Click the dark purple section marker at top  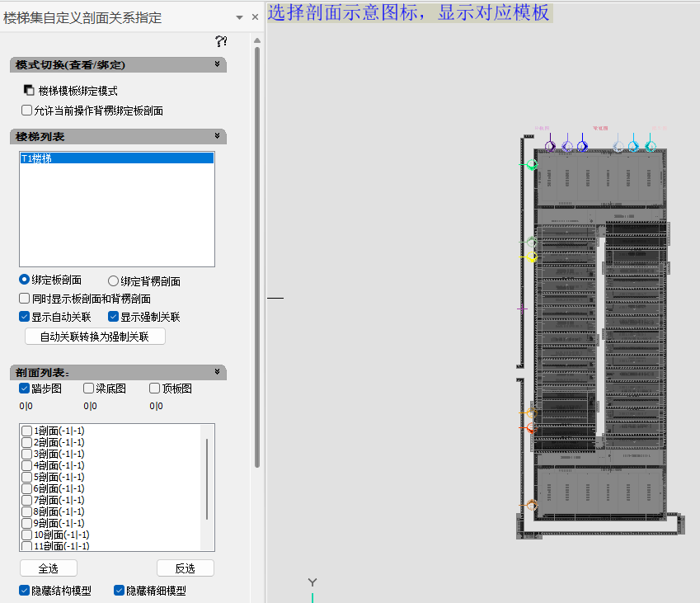[x=550, y=146]
